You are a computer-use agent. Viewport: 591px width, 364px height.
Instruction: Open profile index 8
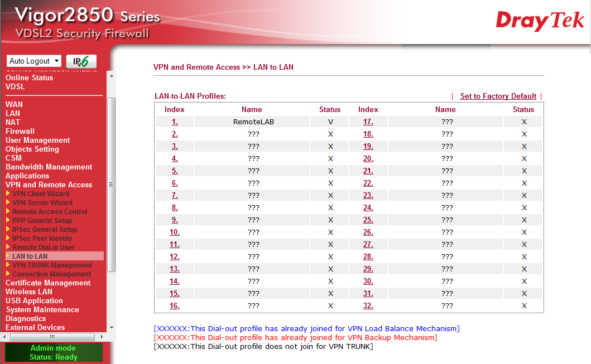(175, 208)
